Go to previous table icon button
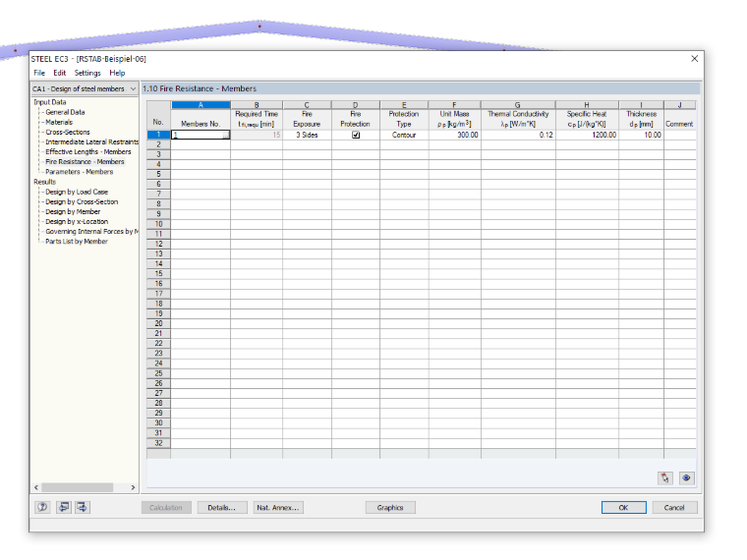Viewport: 747px width, 560px height. click(63, 507)
